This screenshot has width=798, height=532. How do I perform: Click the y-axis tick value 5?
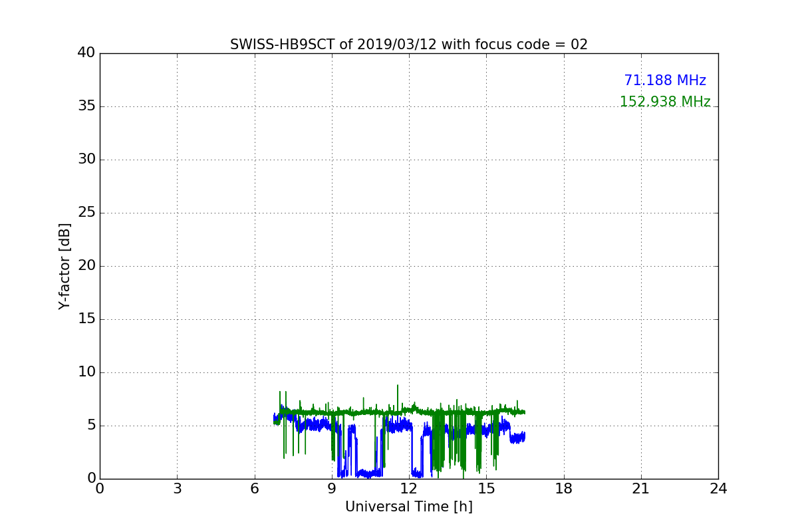click(91, 426)
